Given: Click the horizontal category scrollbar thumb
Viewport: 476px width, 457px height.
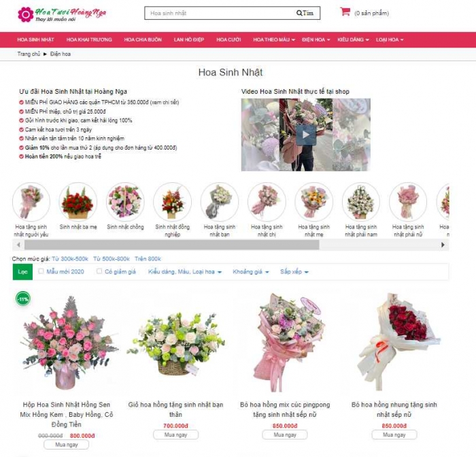Looking at the screenshot, I should [x=172, y=245].
